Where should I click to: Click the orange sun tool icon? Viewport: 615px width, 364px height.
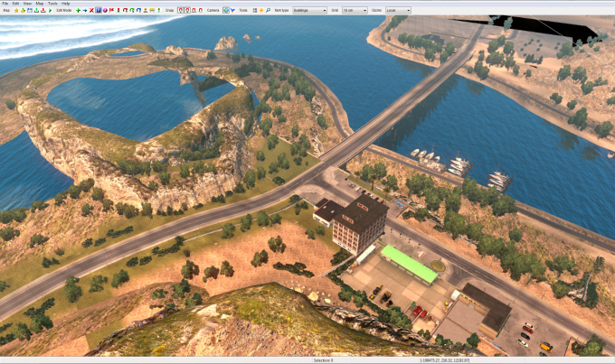(x=261, y=10)
